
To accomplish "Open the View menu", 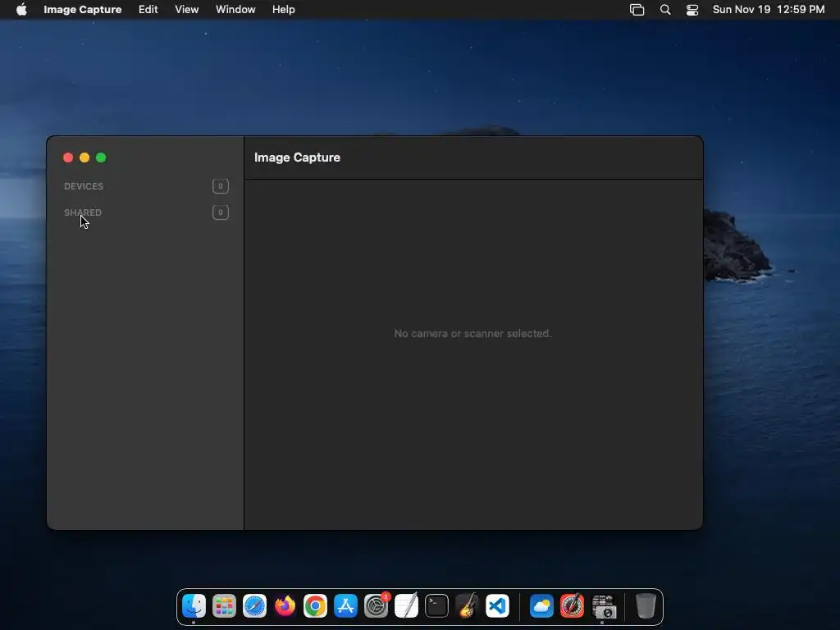I will click(186, 9).
